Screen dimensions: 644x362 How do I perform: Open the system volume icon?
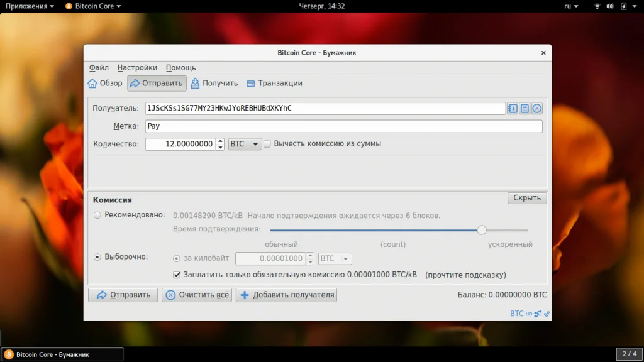pos(610,6)
